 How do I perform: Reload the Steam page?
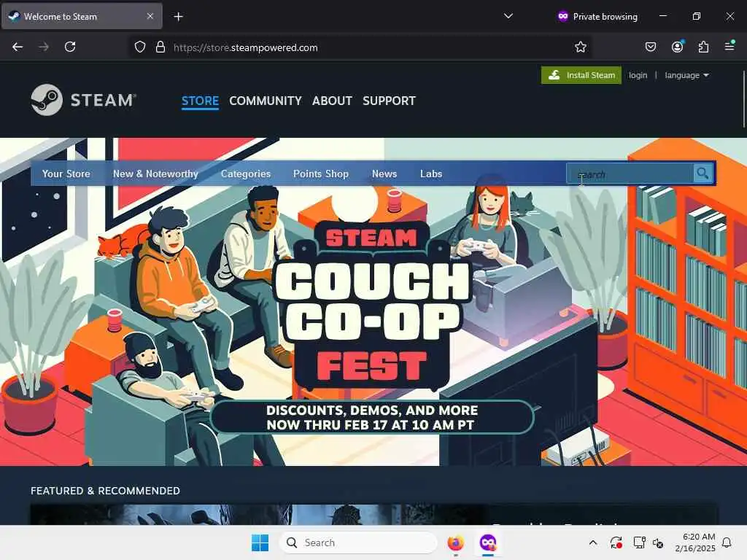tap(70, 47)
